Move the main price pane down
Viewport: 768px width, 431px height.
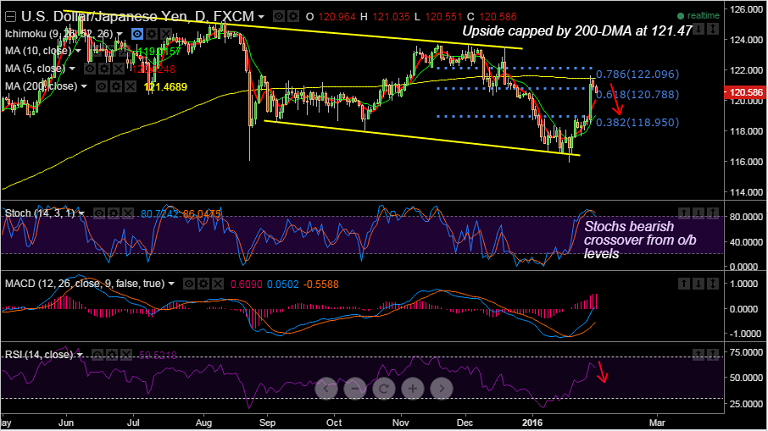[x=698, y=30]
